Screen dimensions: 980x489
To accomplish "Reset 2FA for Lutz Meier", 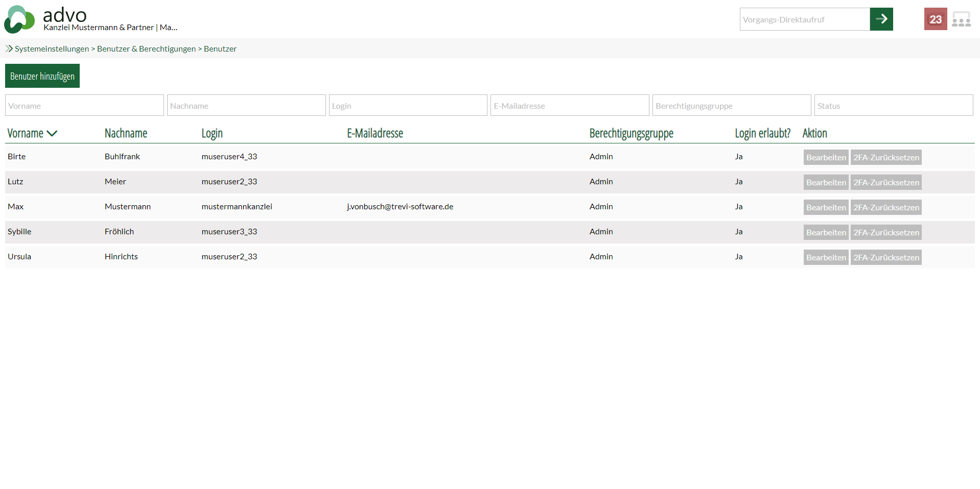I will 885,182.
